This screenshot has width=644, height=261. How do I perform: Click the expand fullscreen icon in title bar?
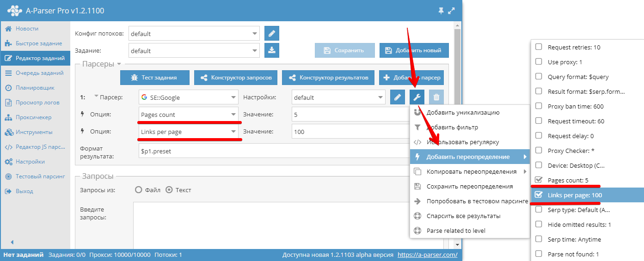(x=452, y=10)
